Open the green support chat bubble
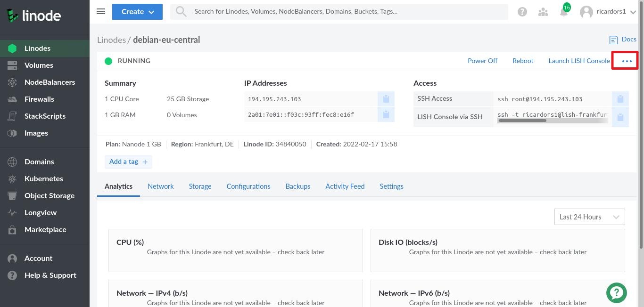Screen dimensions: 644x307 [617, 292]
